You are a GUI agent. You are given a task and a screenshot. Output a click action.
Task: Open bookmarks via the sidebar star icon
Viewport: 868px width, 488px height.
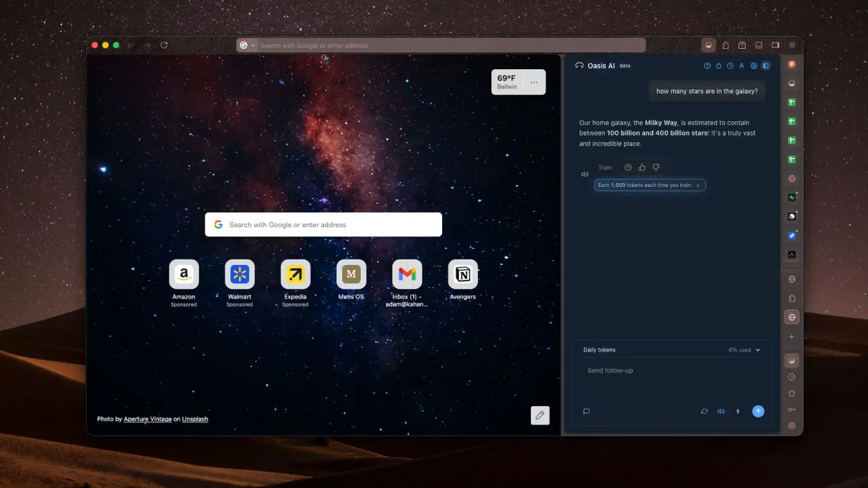pyautogui.click(x=791, y=393)
